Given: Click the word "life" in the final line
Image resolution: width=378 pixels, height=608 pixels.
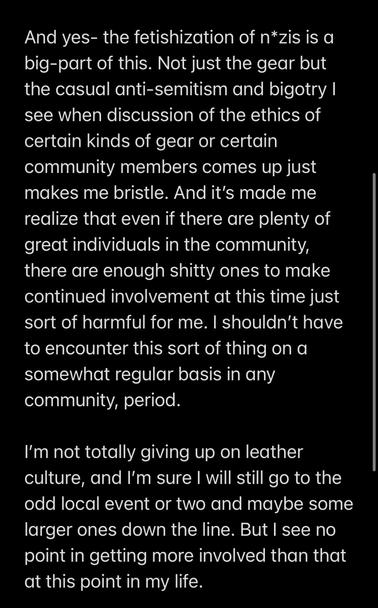Looking at the screenshot, I should pyautogui.click(x=189, y=582).
